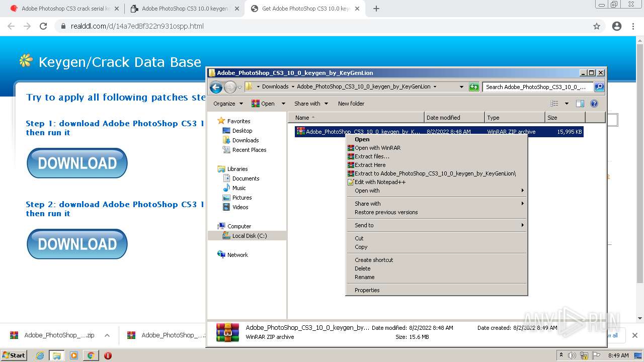The image size is (644, 362).
Task: Expand the Share with toolbar dropdown
Action: click(311, 104)
